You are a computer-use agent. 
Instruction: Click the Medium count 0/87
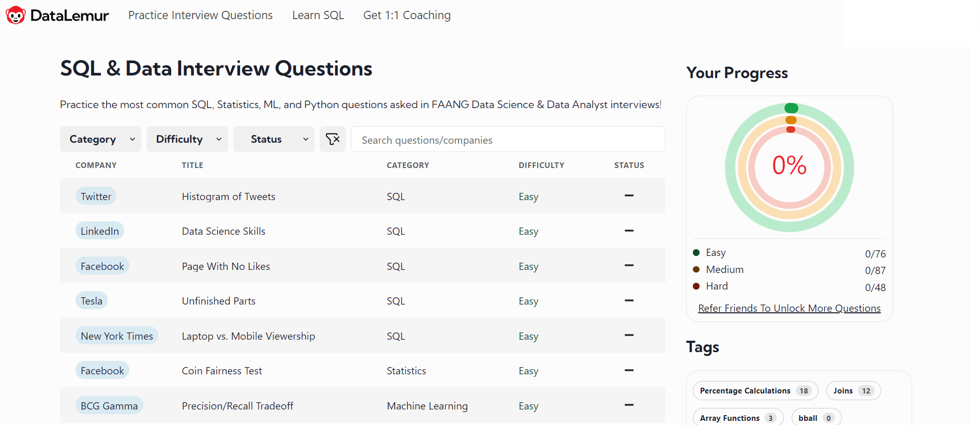(x=875, y=270)
